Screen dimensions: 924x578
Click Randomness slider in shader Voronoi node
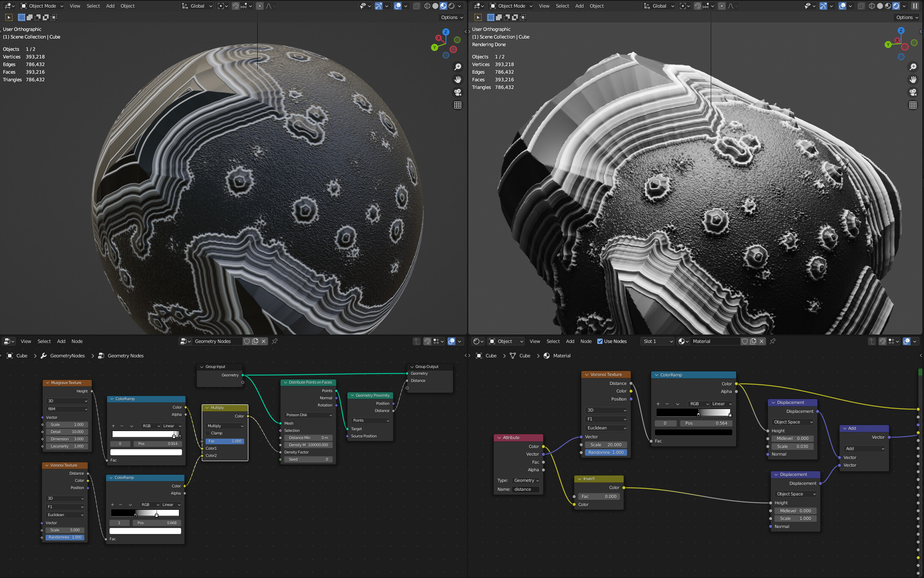606,453
